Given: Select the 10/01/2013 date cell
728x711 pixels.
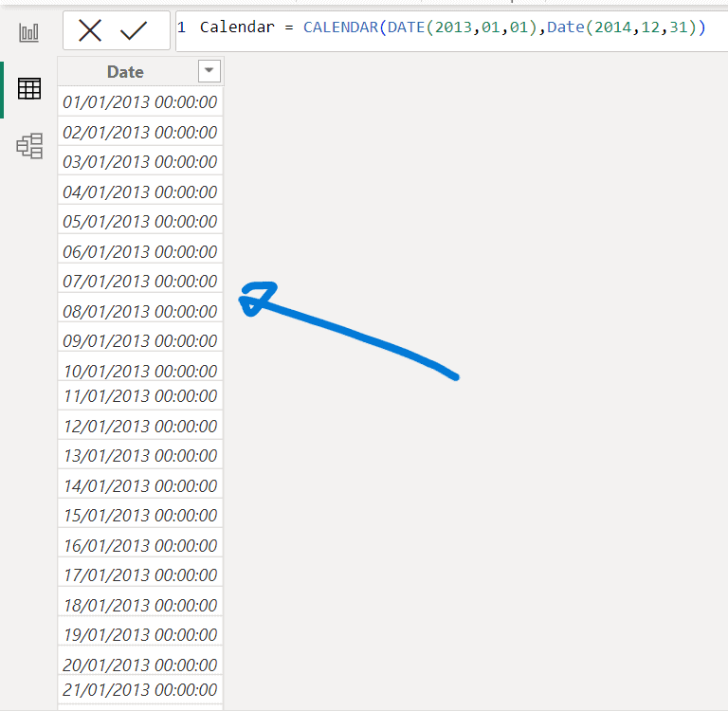Looking at the screenshot, I should pos(139,370).
